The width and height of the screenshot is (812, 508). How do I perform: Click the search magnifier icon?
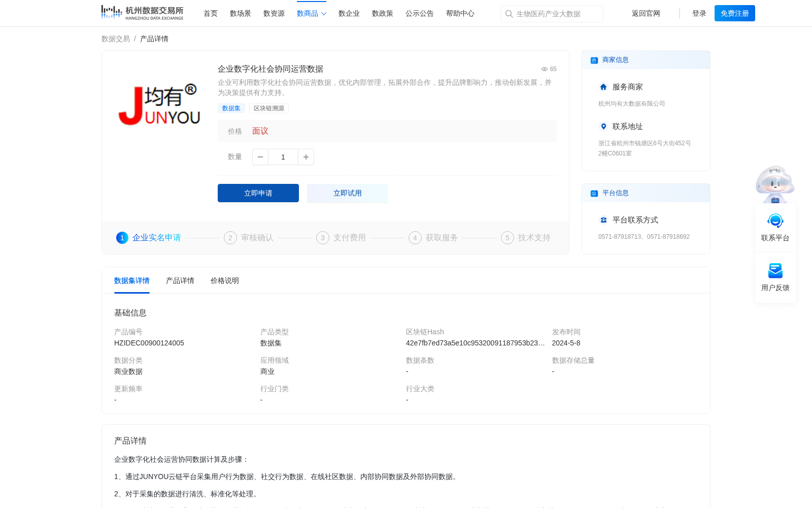click(509, 14)
